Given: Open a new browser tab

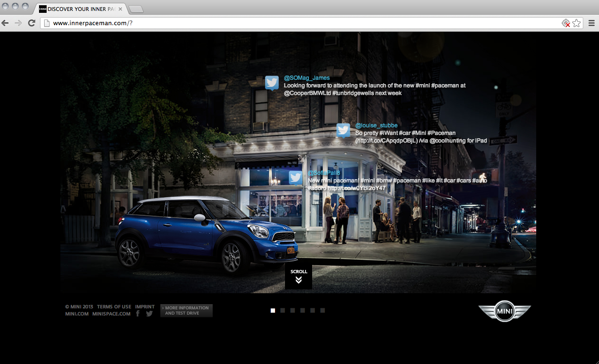Looking at the screenshot, I should pos(136,10).
